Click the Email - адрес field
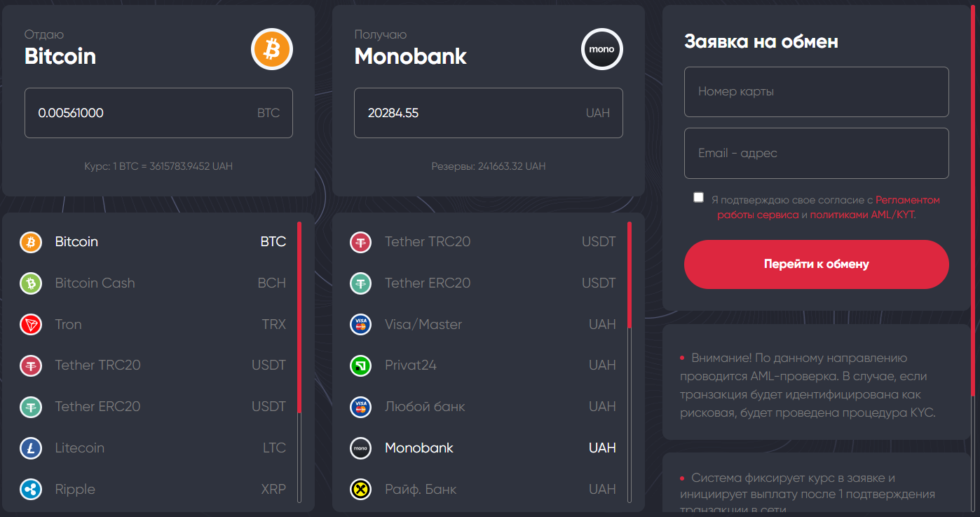Screen dimensions: 980x517 [x=816, y=153]
